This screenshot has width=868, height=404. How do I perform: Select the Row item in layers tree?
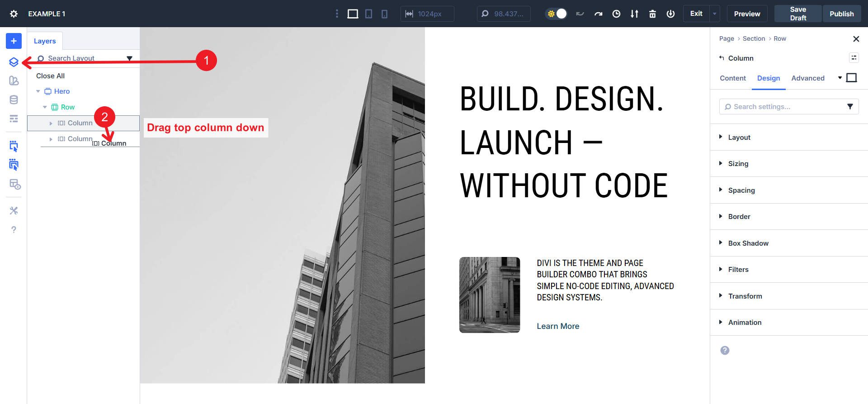(x=67, y=107)
